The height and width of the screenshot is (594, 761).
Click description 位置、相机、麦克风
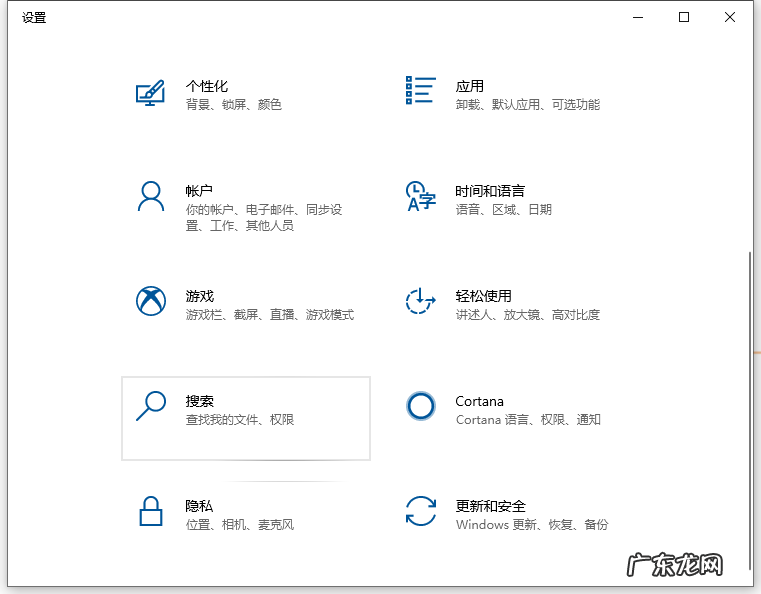click(x=240, y=525)
